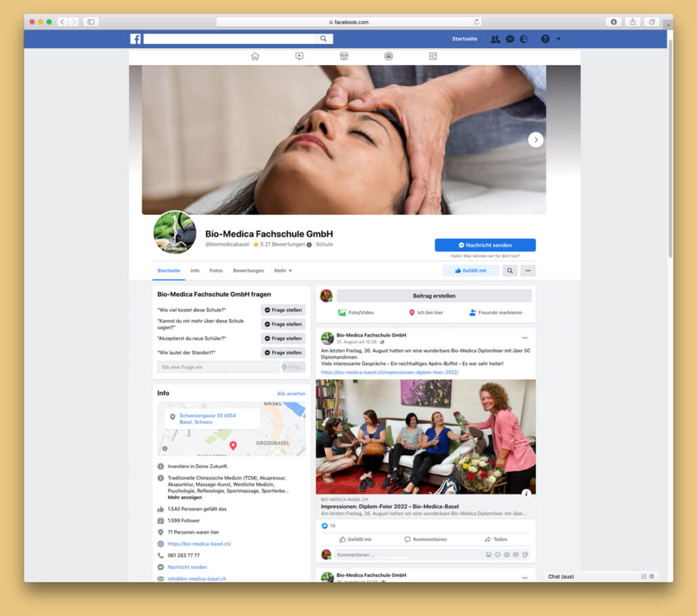Open the info@bio-medica-basel.ch email link

[x=197, y=579]
